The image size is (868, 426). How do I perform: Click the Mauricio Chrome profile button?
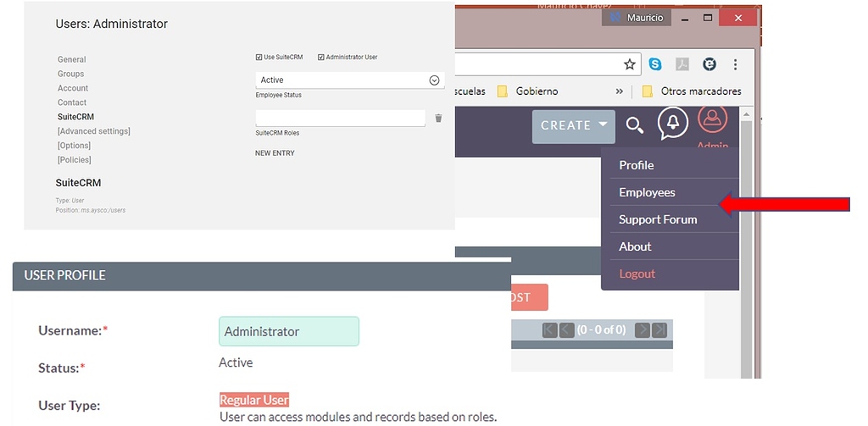637,18
